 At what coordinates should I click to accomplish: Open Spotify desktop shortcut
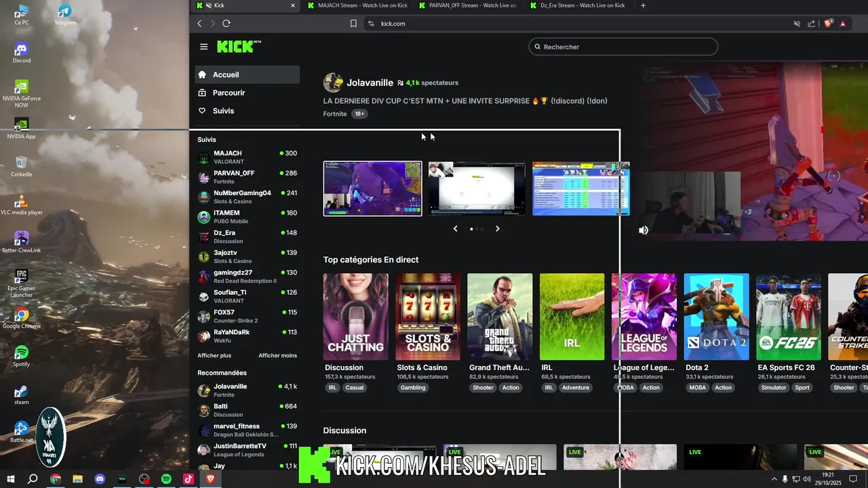pyautogui.click(x=22, y=356)
